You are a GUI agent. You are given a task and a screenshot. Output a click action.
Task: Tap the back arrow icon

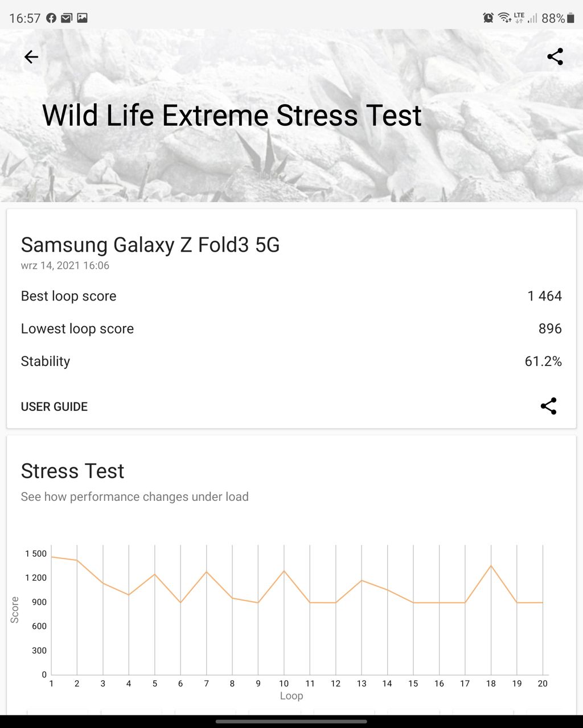pos(31,57)
